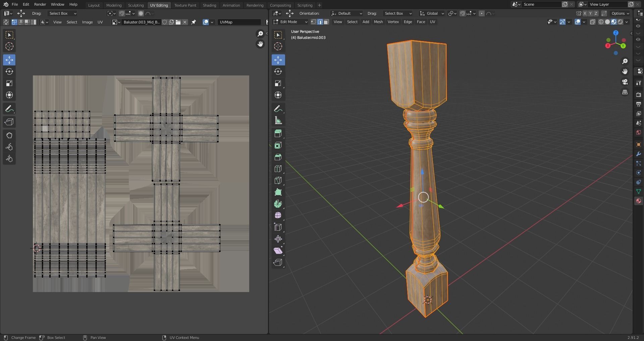Select the Measure tool in 3D viewport

(x=278, y=120)
